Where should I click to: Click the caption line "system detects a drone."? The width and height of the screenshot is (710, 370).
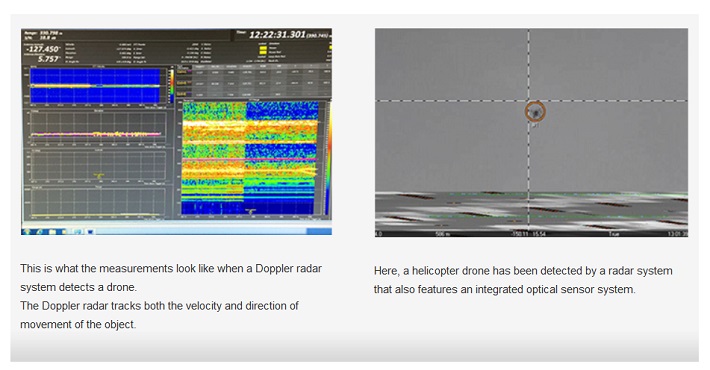(78, 287)
